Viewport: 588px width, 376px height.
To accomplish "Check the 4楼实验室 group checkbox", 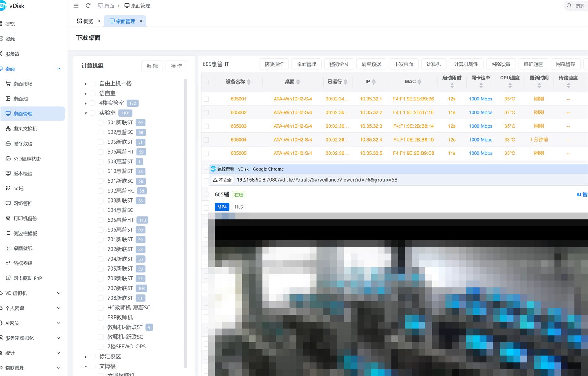I will tap(93, 103).
